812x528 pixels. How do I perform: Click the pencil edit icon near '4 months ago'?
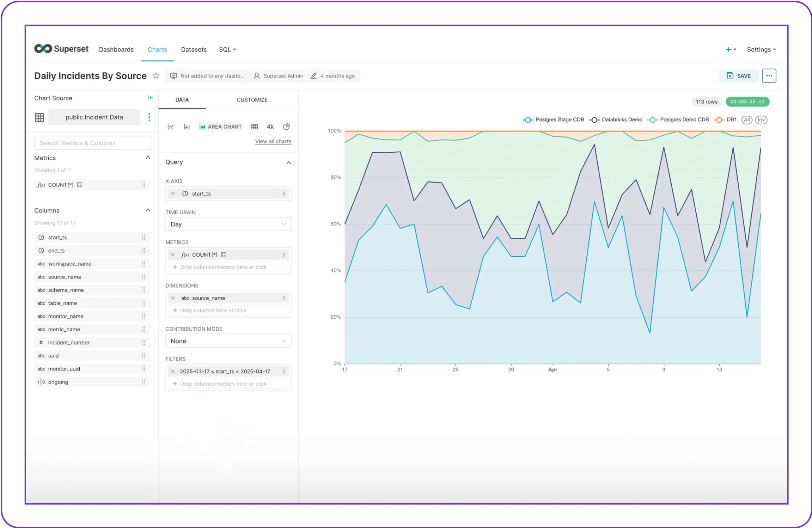point(314,75)
